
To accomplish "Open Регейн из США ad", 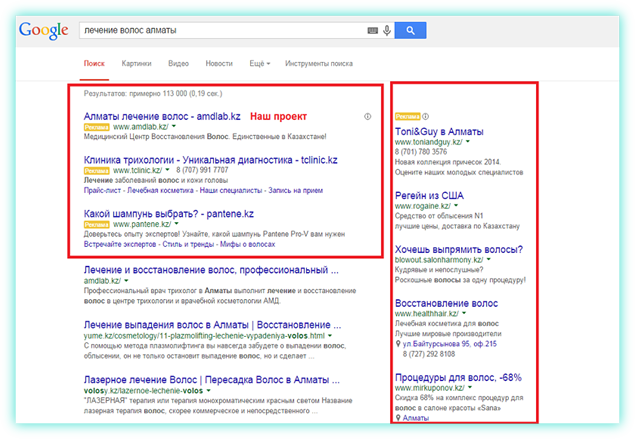I will point(429,196).
